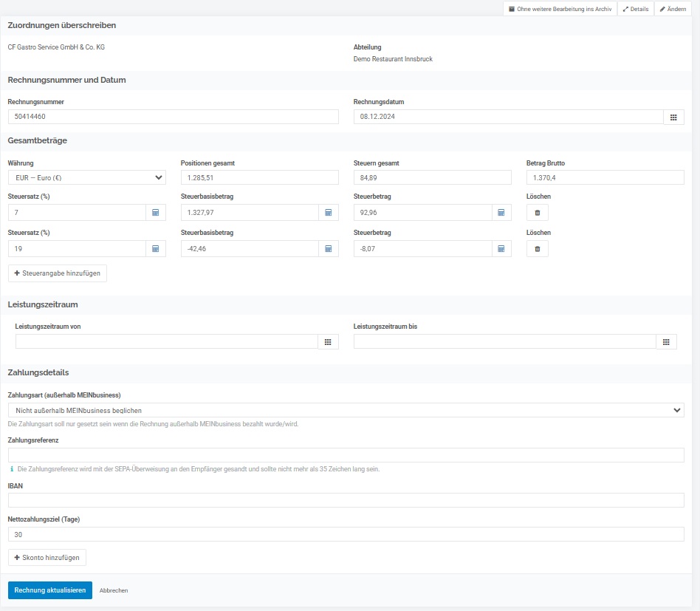Focus the Rechnungsnummer field
The image size is (700, 611).
pos(174,117)
